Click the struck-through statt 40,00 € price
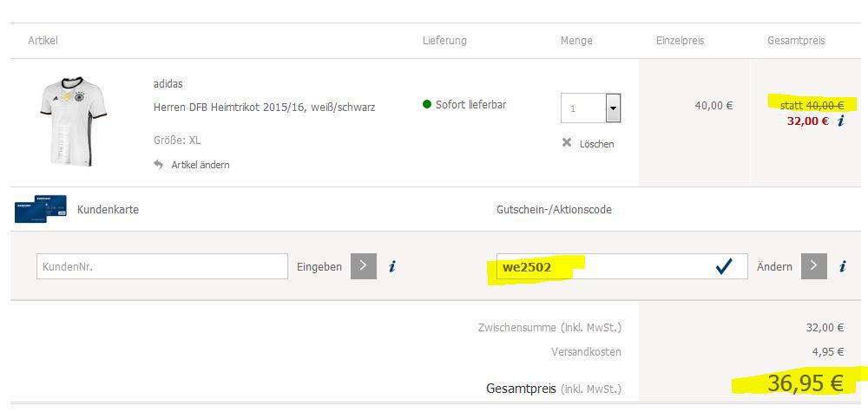This screenshot has width=868, height=412. pos(812,105)
